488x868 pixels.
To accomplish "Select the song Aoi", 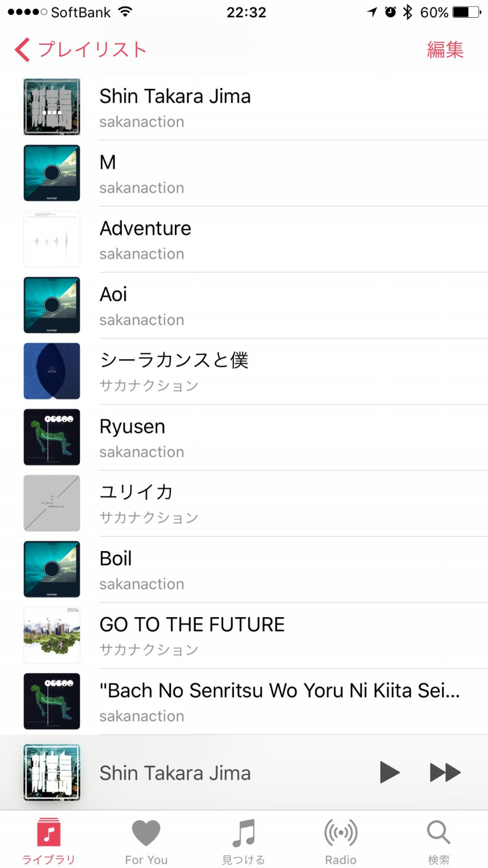I will coord(244,306).
